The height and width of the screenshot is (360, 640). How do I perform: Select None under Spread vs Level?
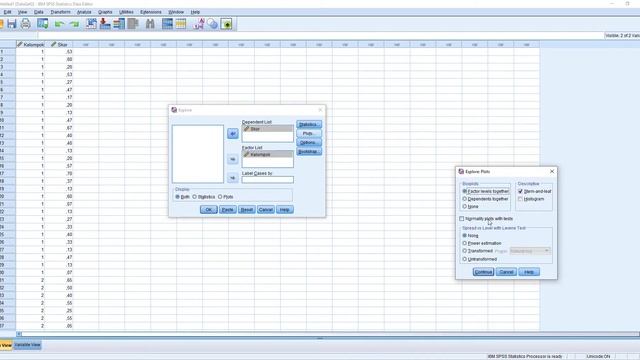point(470,236)
